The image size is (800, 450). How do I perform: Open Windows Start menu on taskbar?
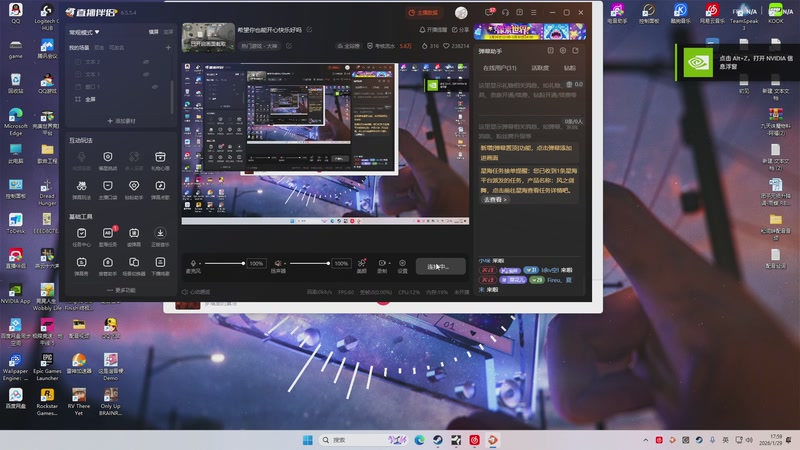(307, 440)
